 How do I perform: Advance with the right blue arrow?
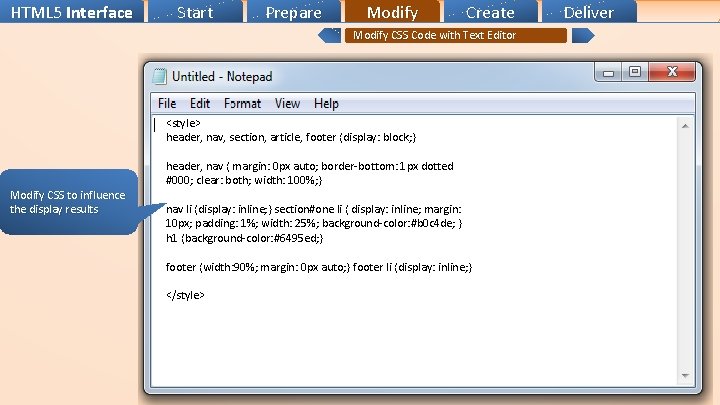click(x=583, y=35)
